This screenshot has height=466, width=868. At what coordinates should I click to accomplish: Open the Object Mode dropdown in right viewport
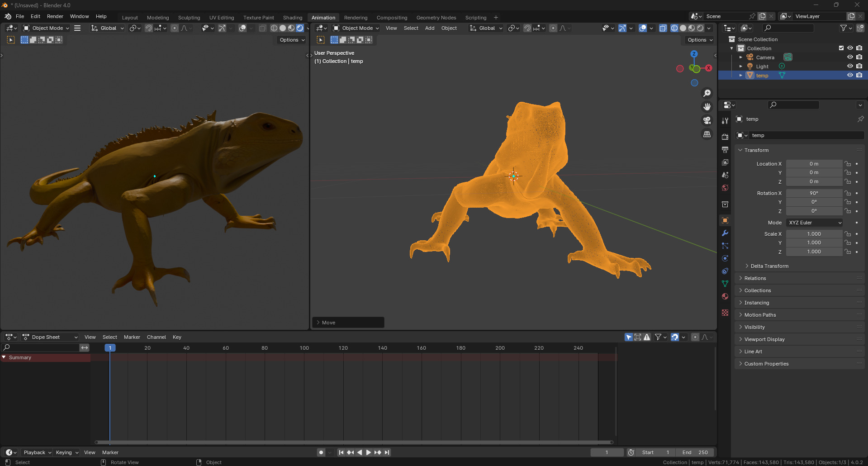pos(356,28)
